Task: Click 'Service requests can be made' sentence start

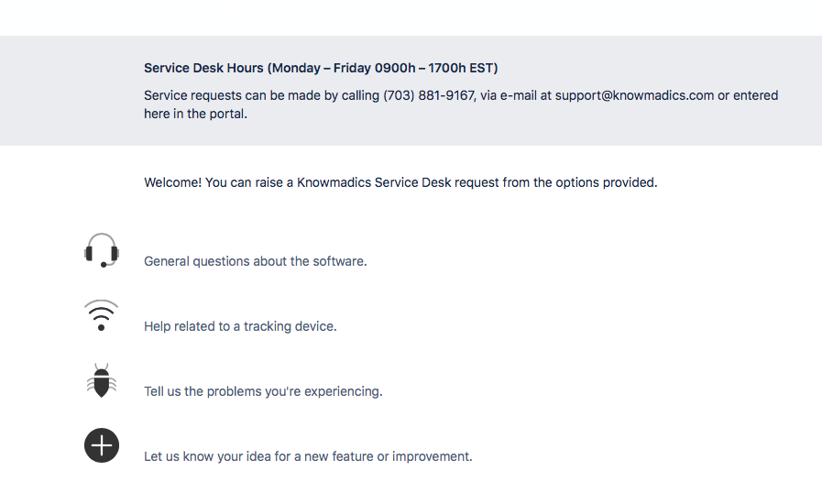Action: (x=229, y=95)
